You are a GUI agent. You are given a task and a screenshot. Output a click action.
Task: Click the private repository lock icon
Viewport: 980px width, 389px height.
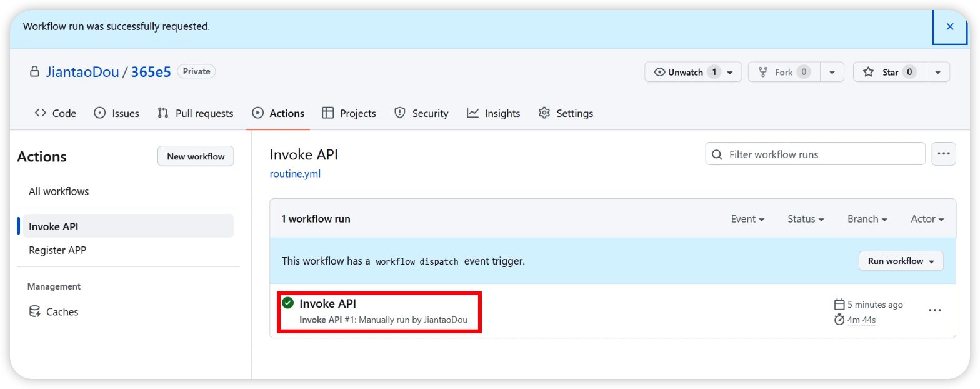click(35, 72)
